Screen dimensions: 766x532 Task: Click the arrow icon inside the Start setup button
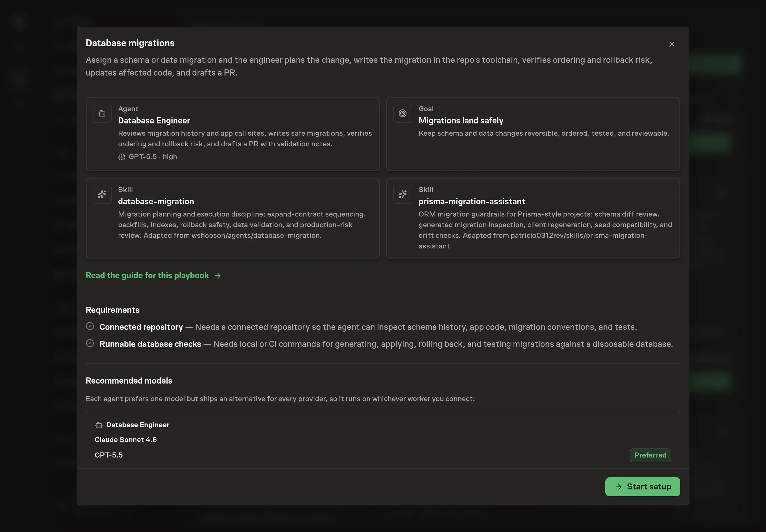pos(619,487)
